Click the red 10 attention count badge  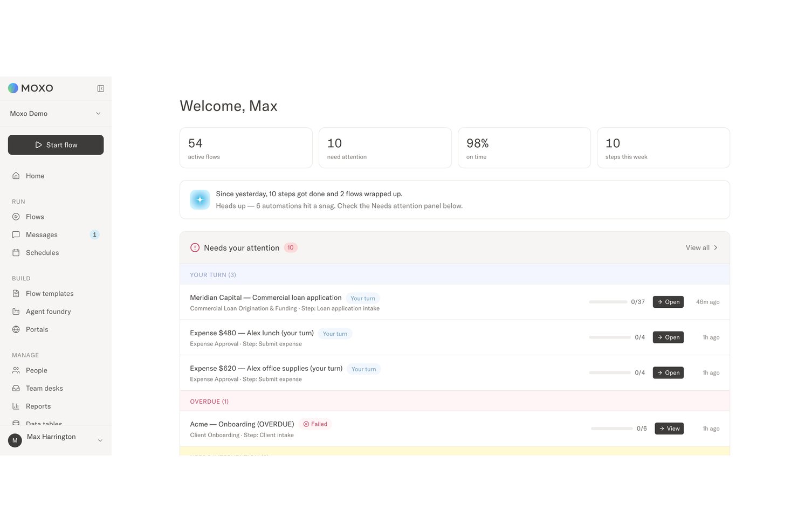click(x=291, y=248)
